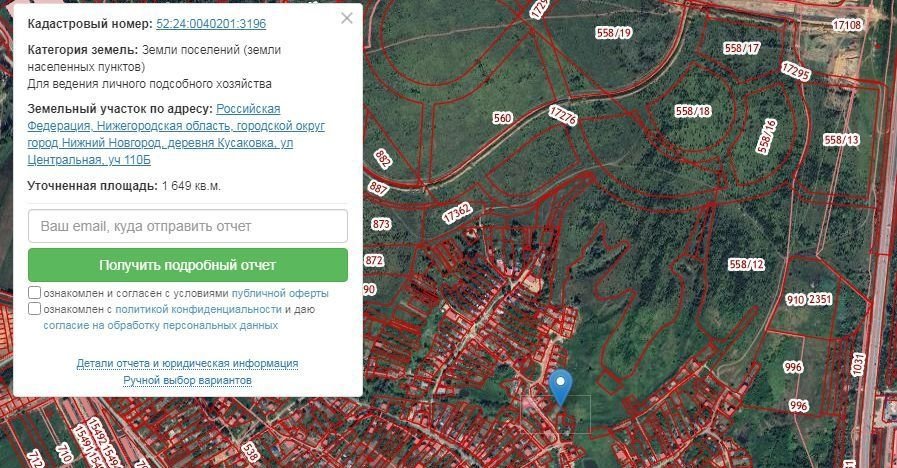The height and width of the screenshot is (468, 897).
Task: Select the parcel labeled 17276
Action: (563, 117)
